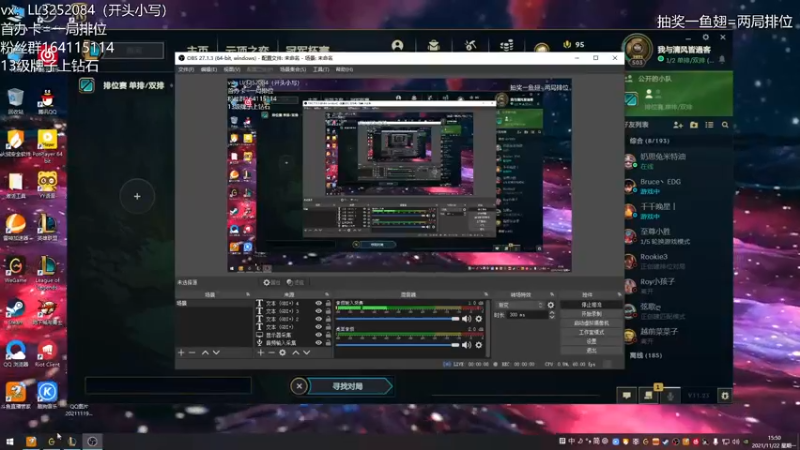
Task: Adjust first mixer channel volume slider
Action: pos(397,319)
